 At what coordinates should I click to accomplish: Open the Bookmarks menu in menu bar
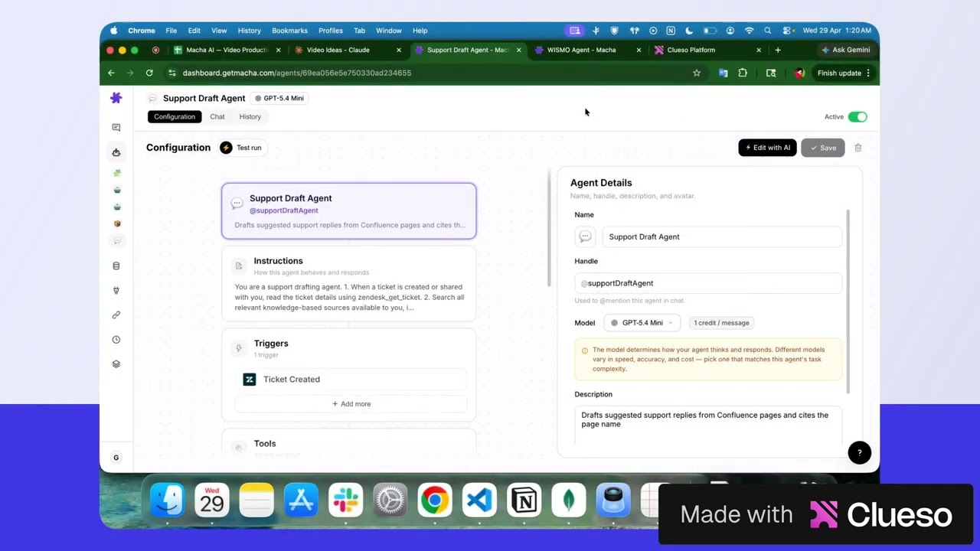289,31
